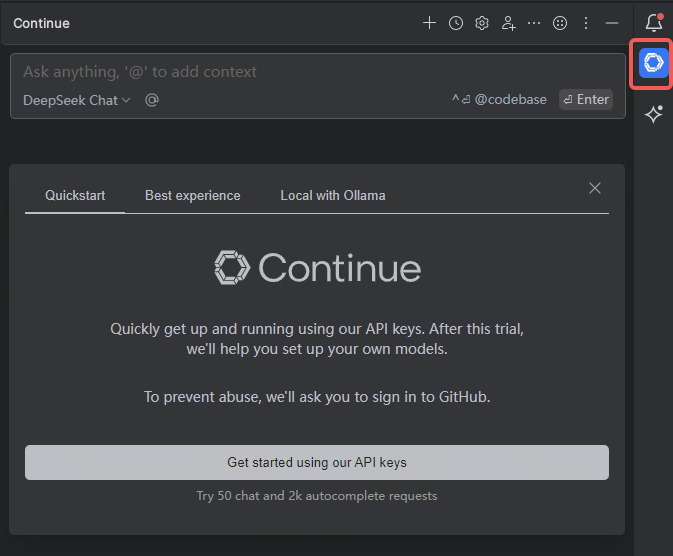
Task: Open the Local with Ollama tab
Action: pos(333,195)
